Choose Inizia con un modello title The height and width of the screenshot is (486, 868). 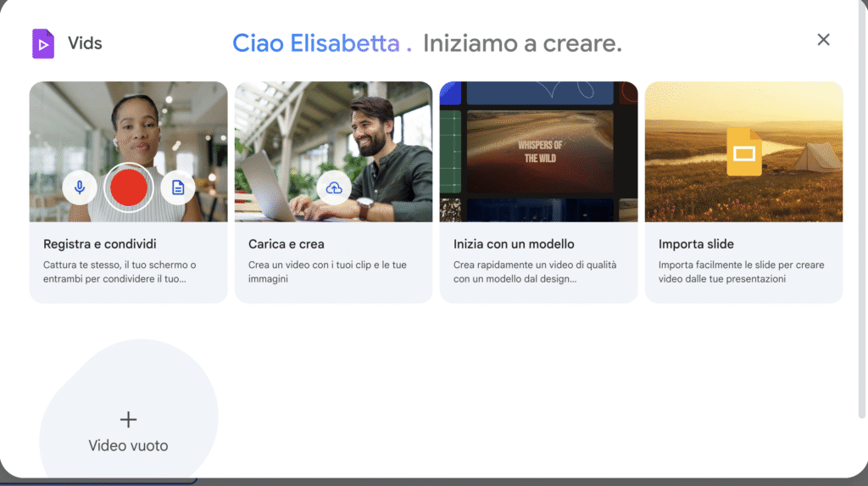click(x=514, y=243)
